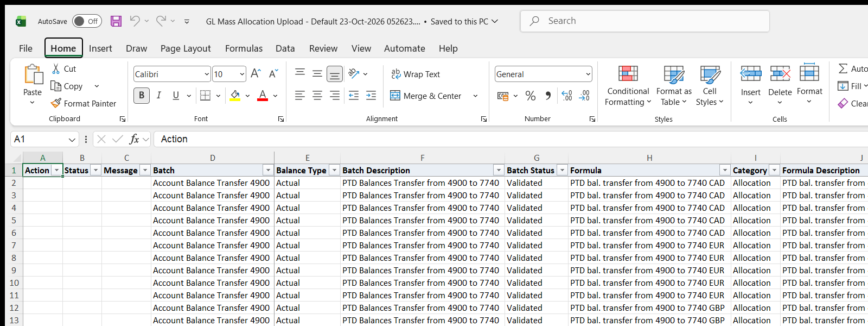Click Conditional Formatting button

tap(628, 86)
